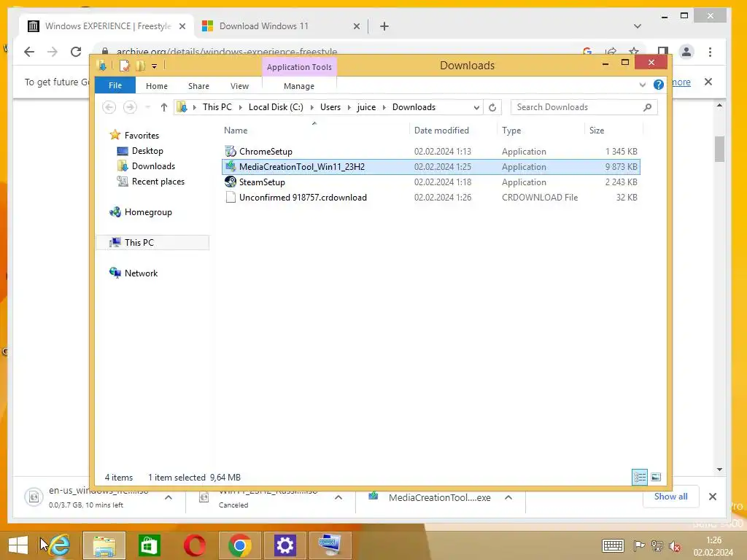Image resolution: width=747 pixels, height=560 pixels.
Task: Open Downloads in navigation pane
Action: coord(153,166)
